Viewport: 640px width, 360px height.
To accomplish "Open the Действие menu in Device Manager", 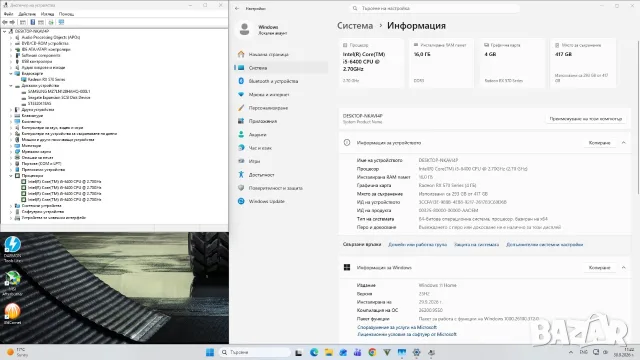I will pos(27,14).
